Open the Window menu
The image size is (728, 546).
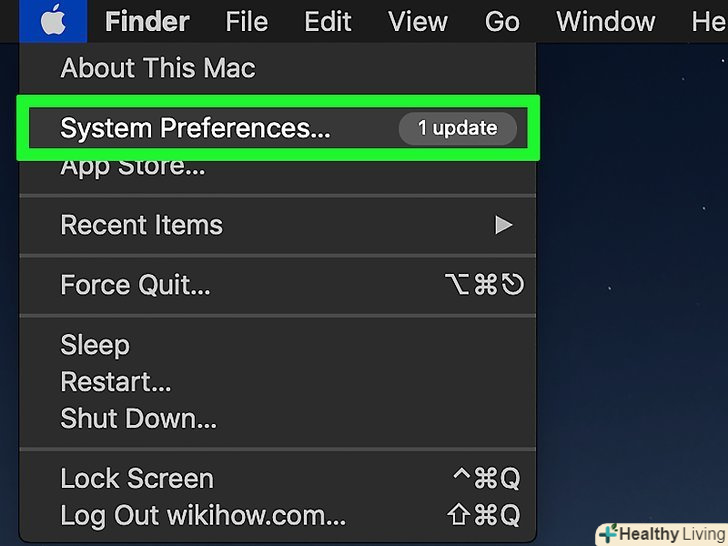point(606,20)
